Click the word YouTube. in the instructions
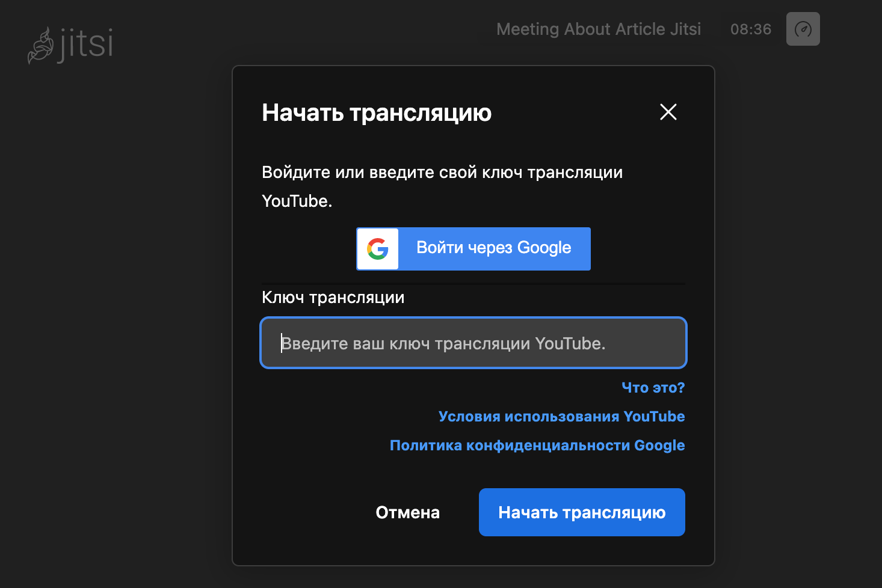Viewport: 882px width, 588px height. point(297,201)
